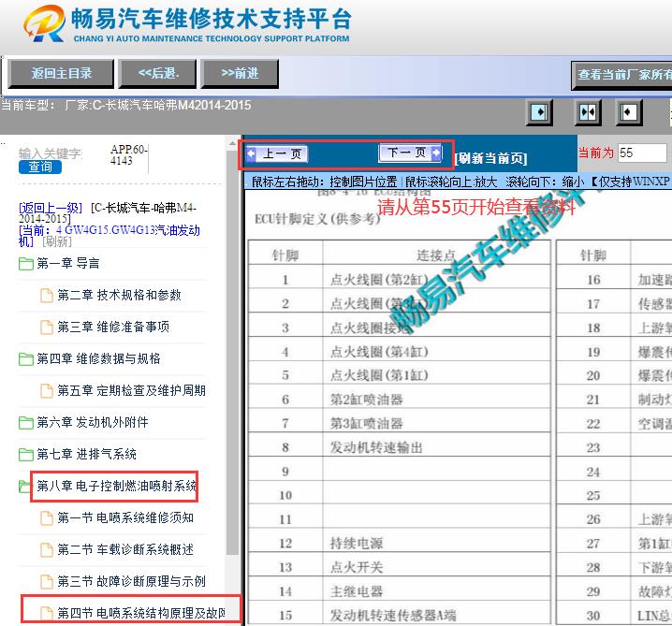Viewport: 672px width, 626px height.
Task: Open the current section link 4 GW4G15.GW4G13汽油发动机
Action: pyautogui.click(x=110, y=235)
